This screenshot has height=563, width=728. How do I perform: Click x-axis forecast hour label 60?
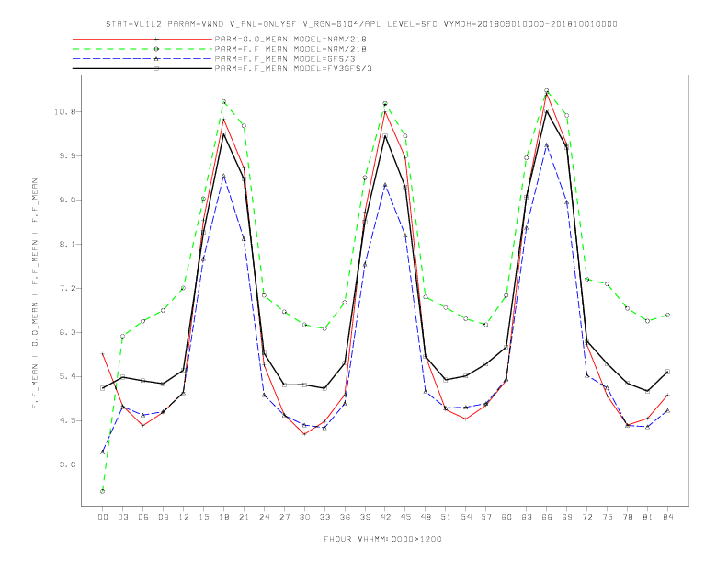coord(506,517)
